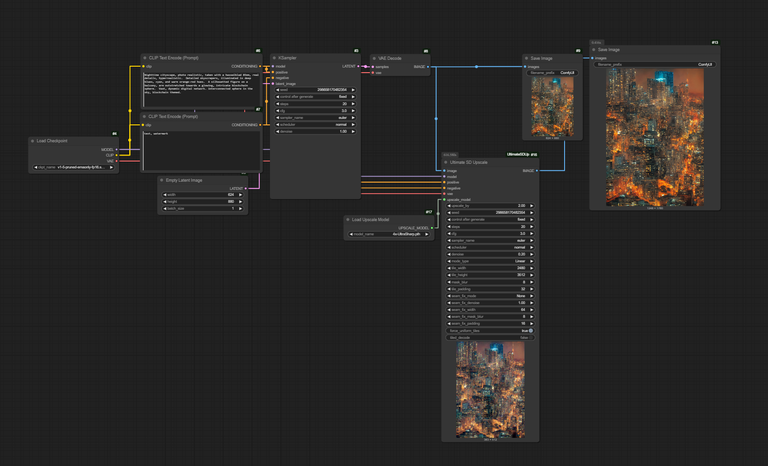Click the negative prompt text area
Screen dimensions: 768x466
tap(201, 150)
